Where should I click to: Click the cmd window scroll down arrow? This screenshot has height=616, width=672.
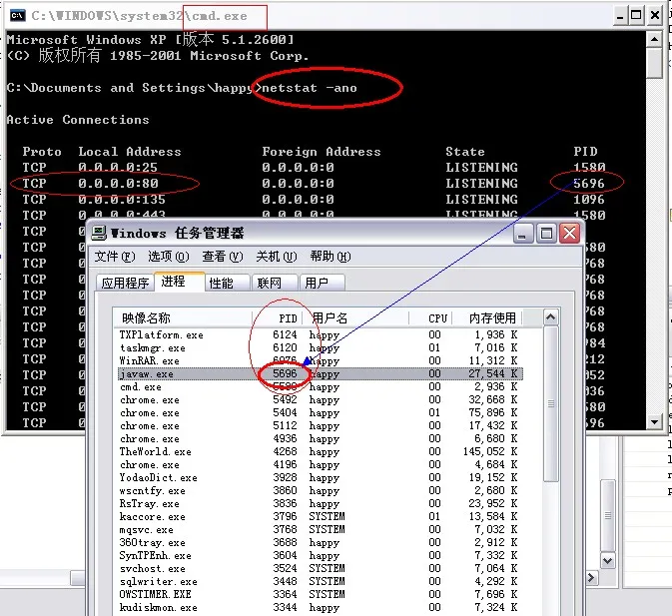point(654,422)
